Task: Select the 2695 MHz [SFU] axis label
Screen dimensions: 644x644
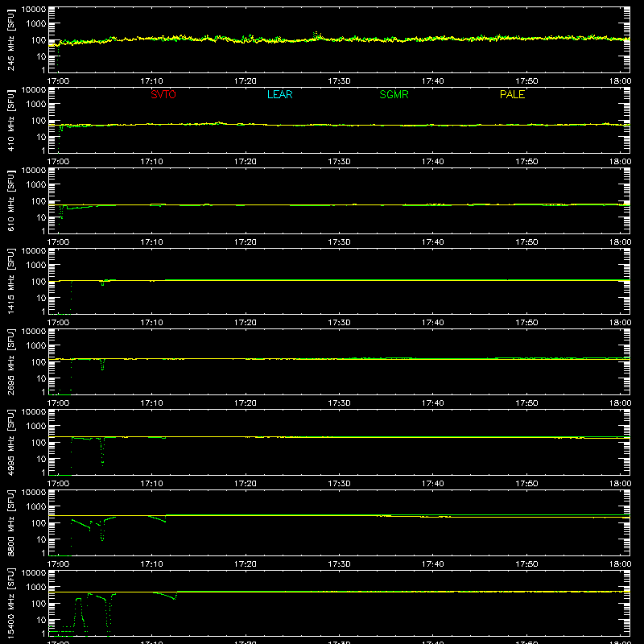Action: coord(11,361)
